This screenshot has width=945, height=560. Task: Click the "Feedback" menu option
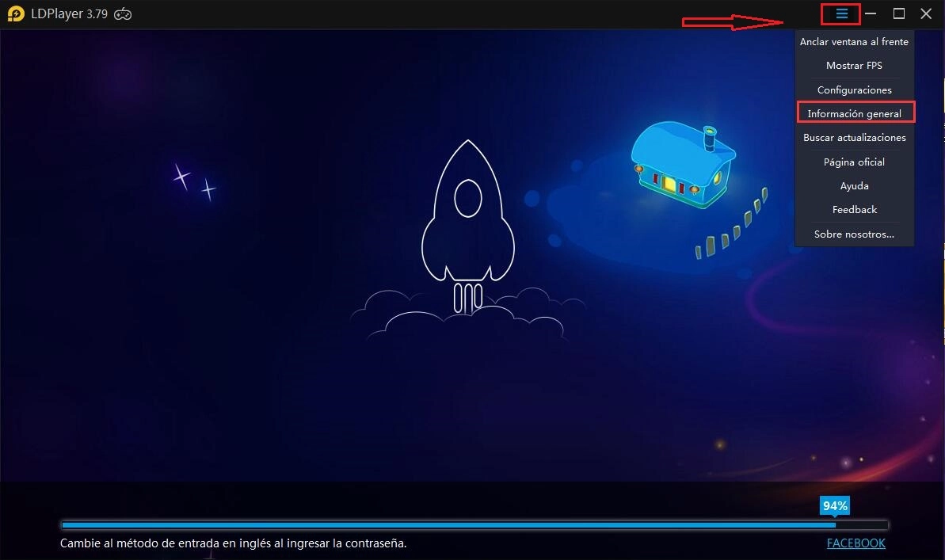854,209
